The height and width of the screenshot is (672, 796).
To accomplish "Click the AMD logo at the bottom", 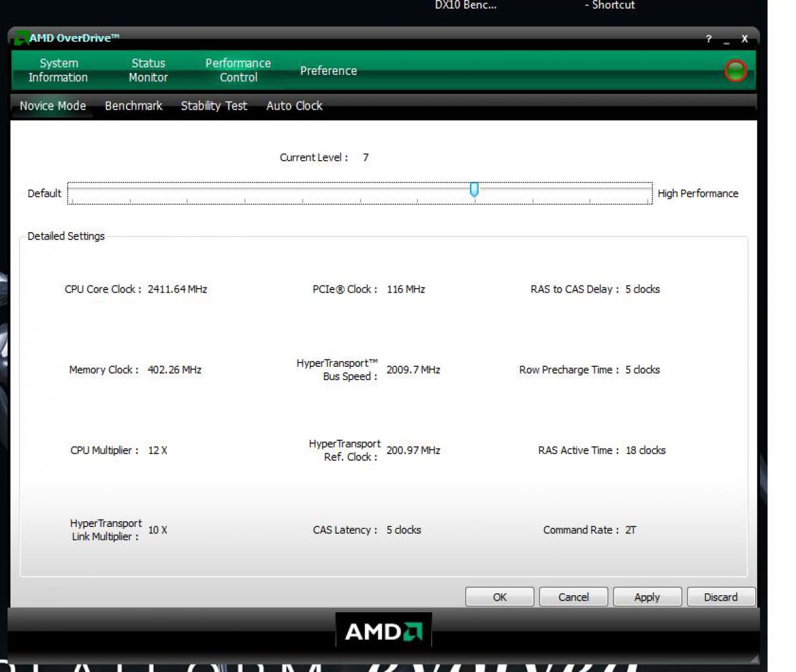I will point(384,631).
